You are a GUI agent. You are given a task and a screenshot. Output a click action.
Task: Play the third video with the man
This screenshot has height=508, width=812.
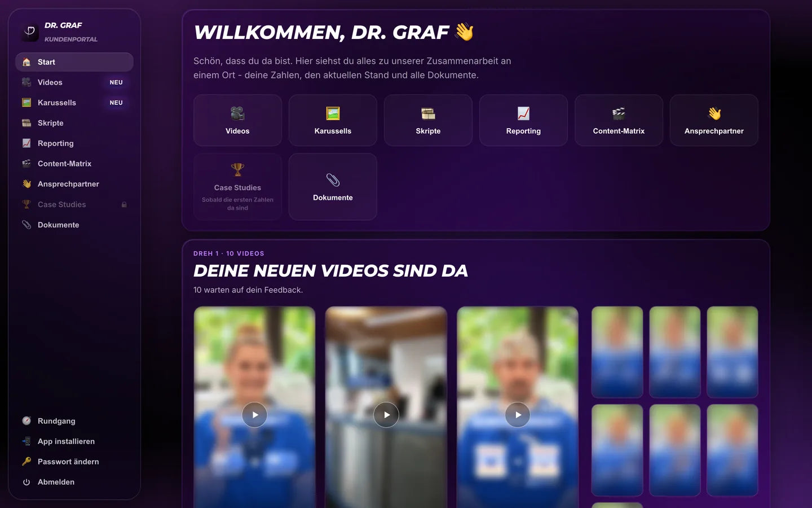518,415
